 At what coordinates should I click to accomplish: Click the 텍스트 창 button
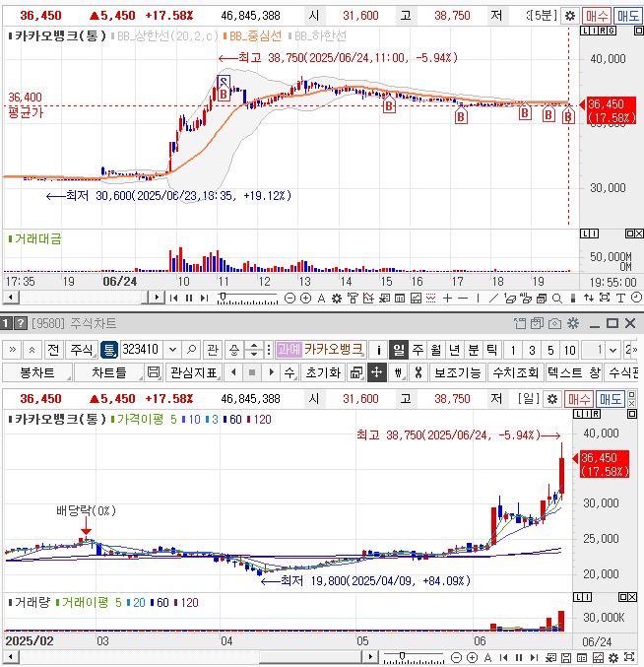(574, 372)
